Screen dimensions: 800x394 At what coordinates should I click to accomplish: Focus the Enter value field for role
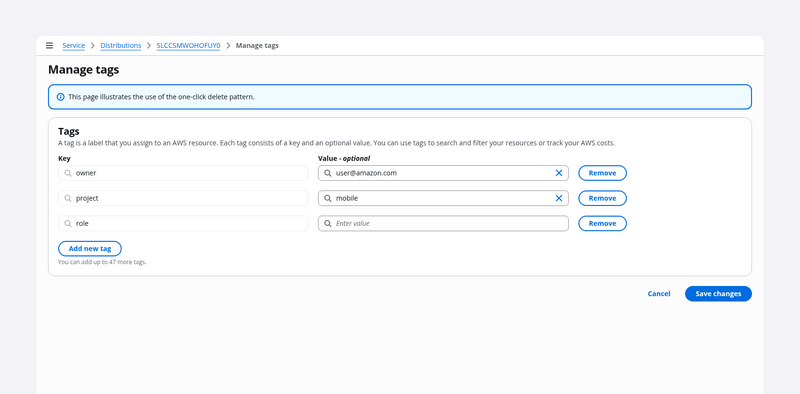(443, 224)
